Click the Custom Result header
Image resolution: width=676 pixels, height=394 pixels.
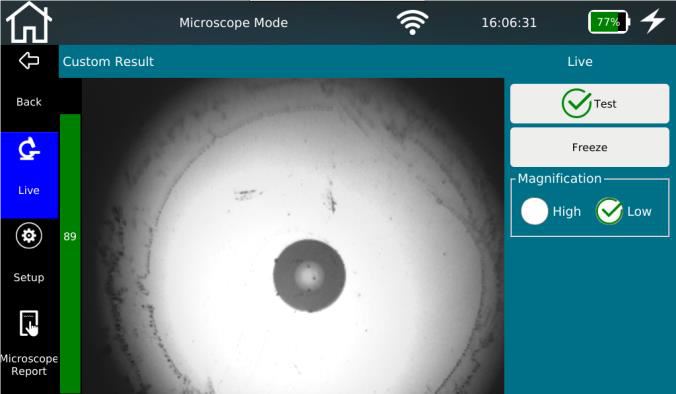(x=108, y=62)
